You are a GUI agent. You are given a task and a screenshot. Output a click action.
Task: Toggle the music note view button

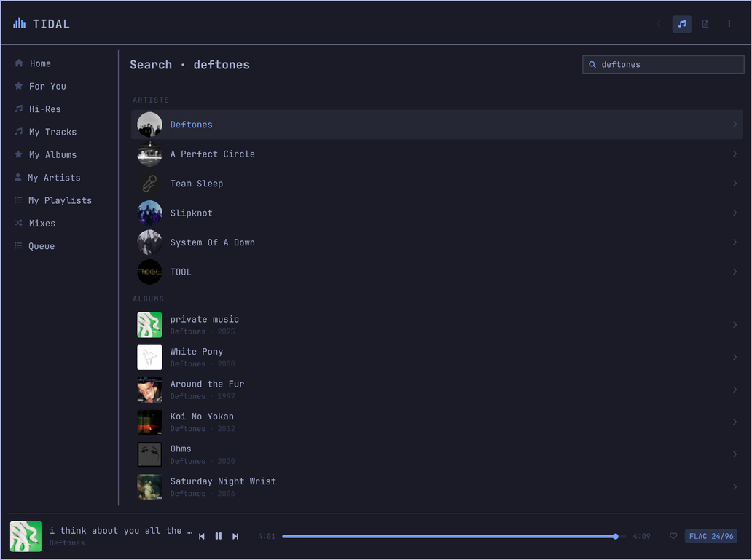pos(681,24)
